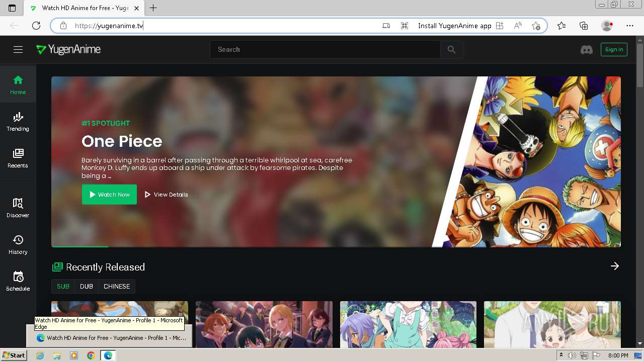This screenshot has width=644, height=362.
Task: Click the address bar URL
Action: click(x=109, y=26)
